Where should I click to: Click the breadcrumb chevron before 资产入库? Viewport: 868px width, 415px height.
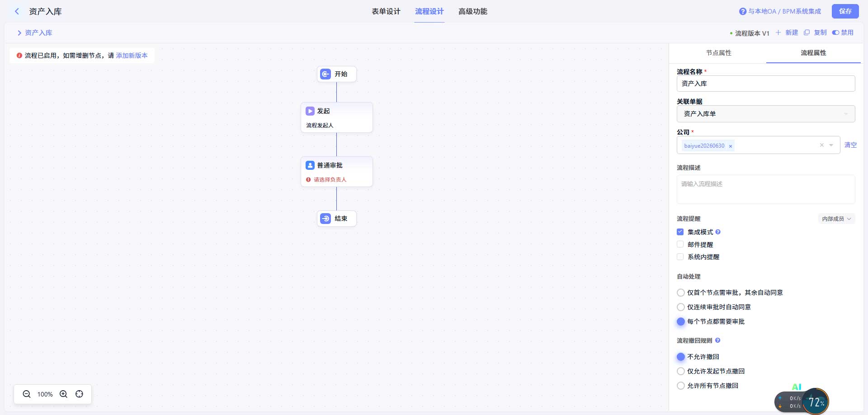19,33
